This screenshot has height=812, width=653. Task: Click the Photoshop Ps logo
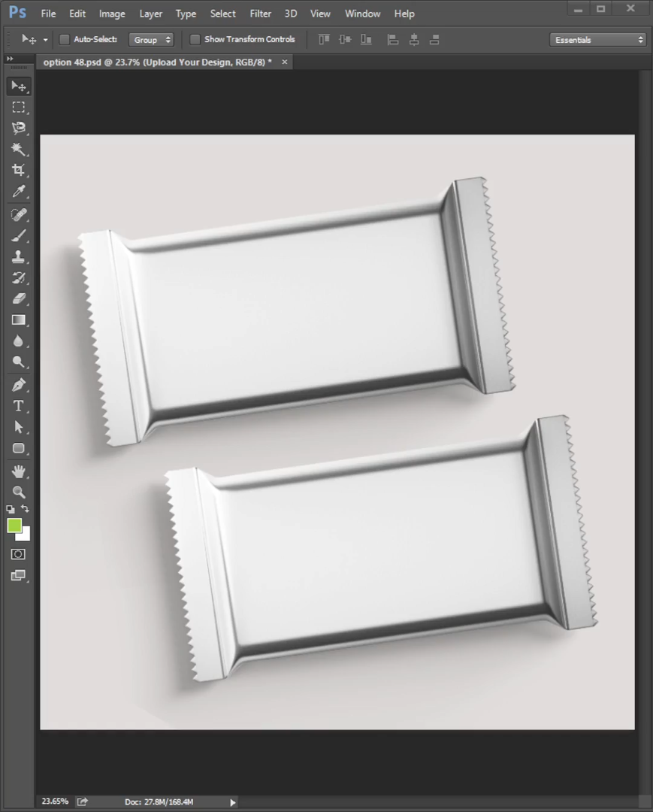pyautogui.click(x=17, y=13)
